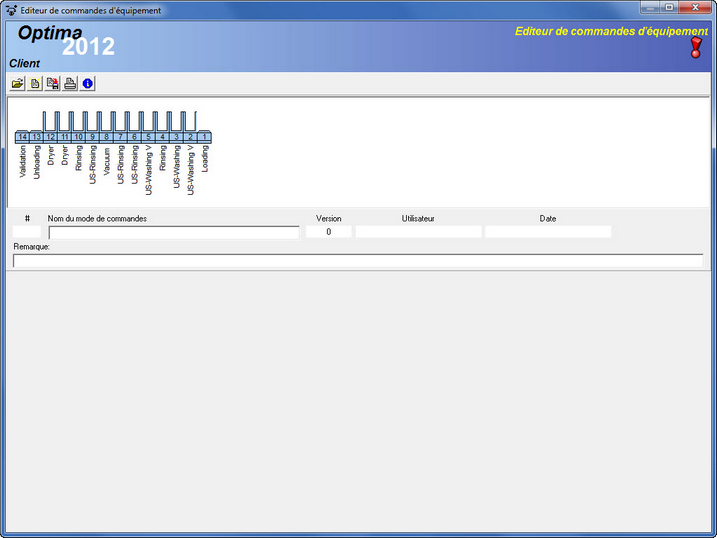Select station 14 Validation block
This screenshot has width=717, height=538.
coord(22,137)
